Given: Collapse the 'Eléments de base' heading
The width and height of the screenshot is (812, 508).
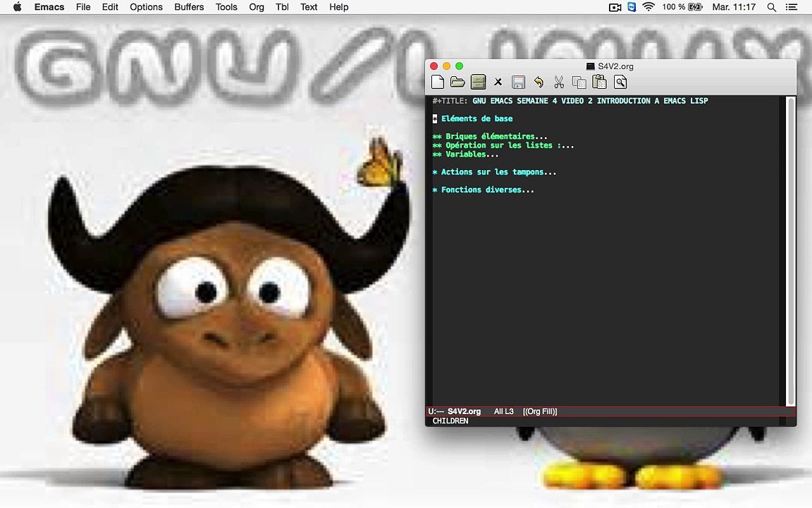Looking at the screenshot, I should 472,119.
